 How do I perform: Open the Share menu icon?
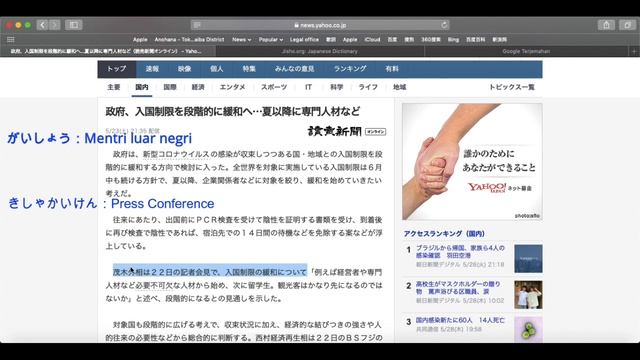[607, 25]
